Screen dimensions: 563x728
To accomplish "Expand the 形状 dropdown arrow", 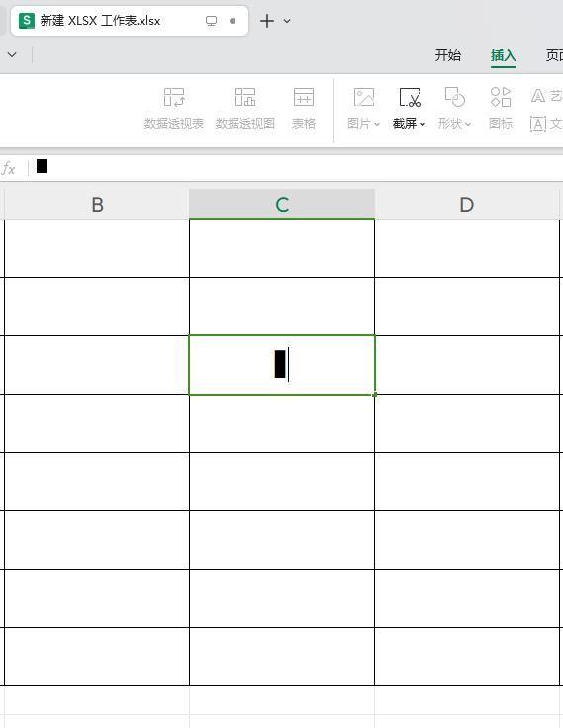I will tap(468, 124).
